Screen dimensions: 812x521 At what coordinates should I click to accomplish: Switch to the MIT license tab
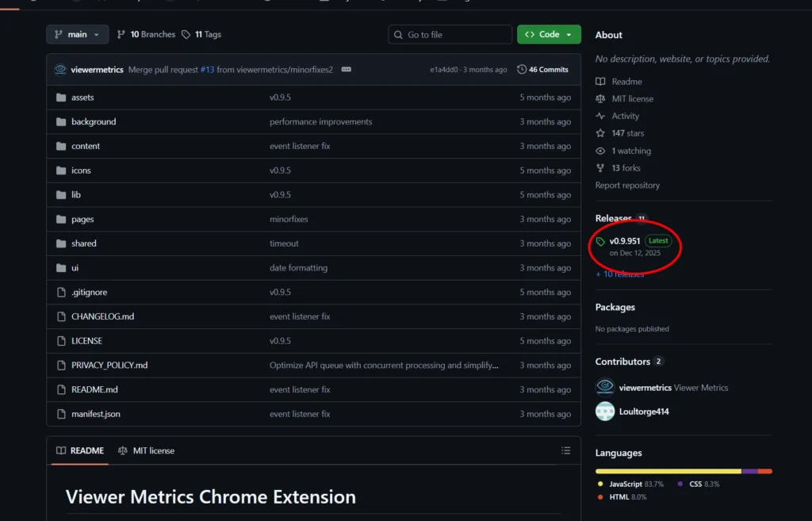[x=146, y=450]
